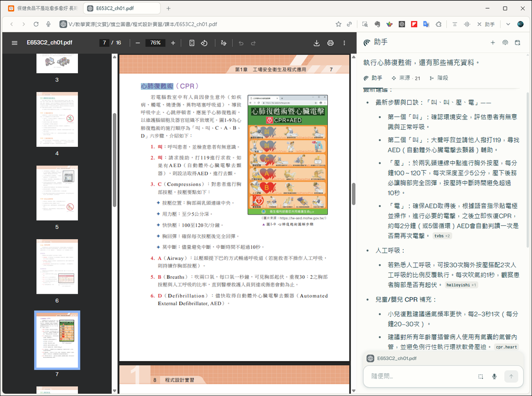
Task: Go back in browser history
Action: click(12, 24)
